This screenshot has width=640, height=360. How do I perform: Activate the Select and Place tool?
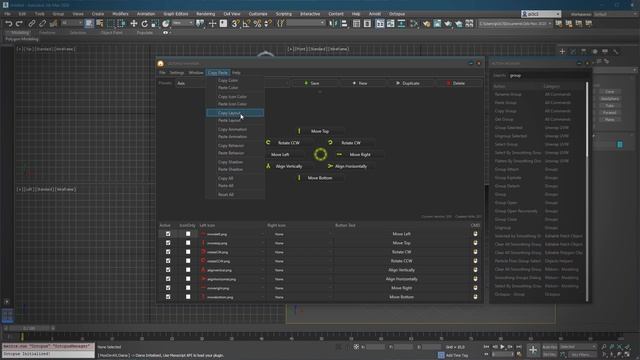point(165,24)
